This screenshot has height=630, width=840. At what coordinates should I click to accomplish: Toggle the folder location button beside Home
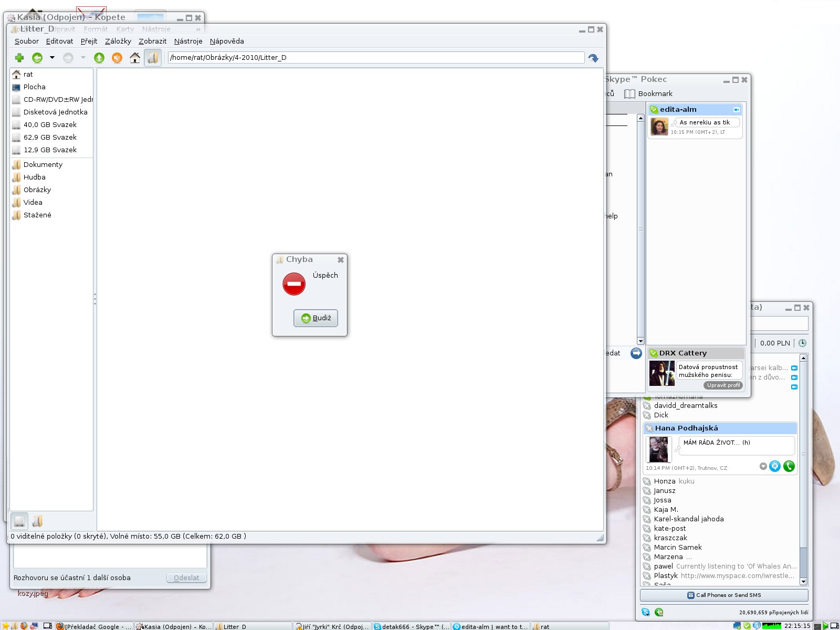[x=153, y=58]
